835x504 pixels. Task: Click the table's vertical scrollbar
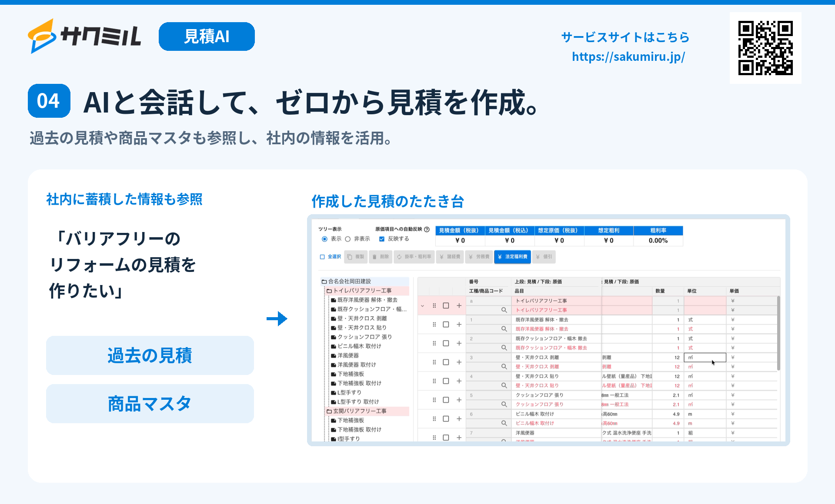(778, 334)
